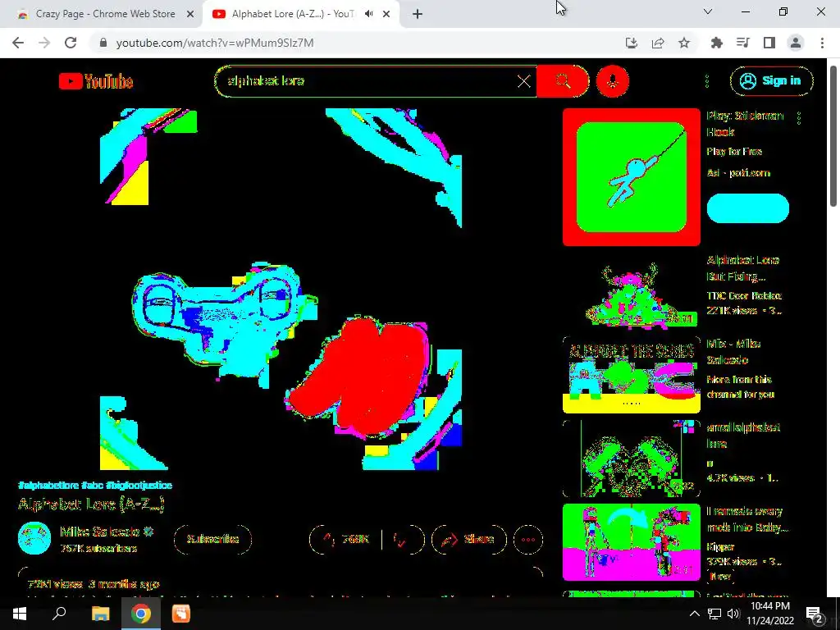Open Chrome's three-dot menu
The image size is (840, 630).
pyautogui.click(x=822, y=43)
